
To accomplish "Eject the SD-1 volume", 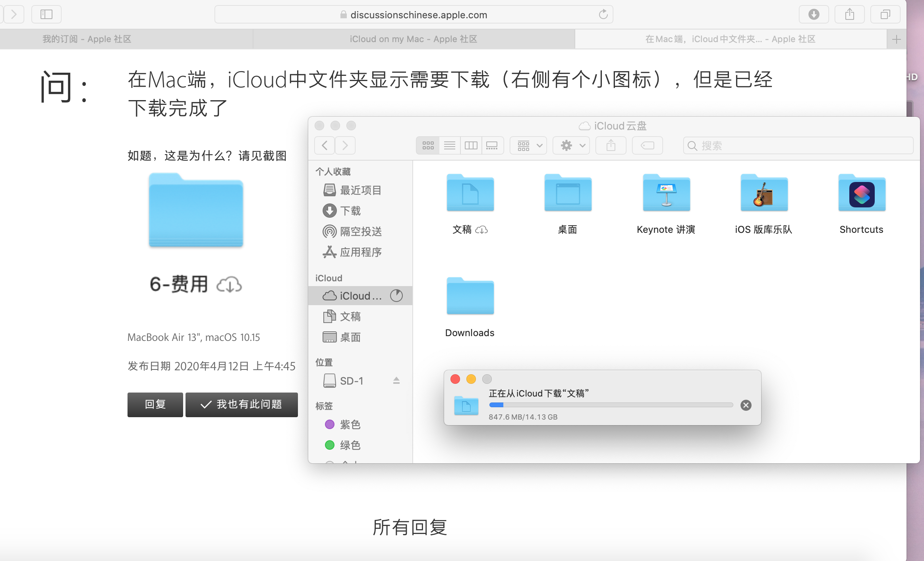I will [x=396, y=381].
